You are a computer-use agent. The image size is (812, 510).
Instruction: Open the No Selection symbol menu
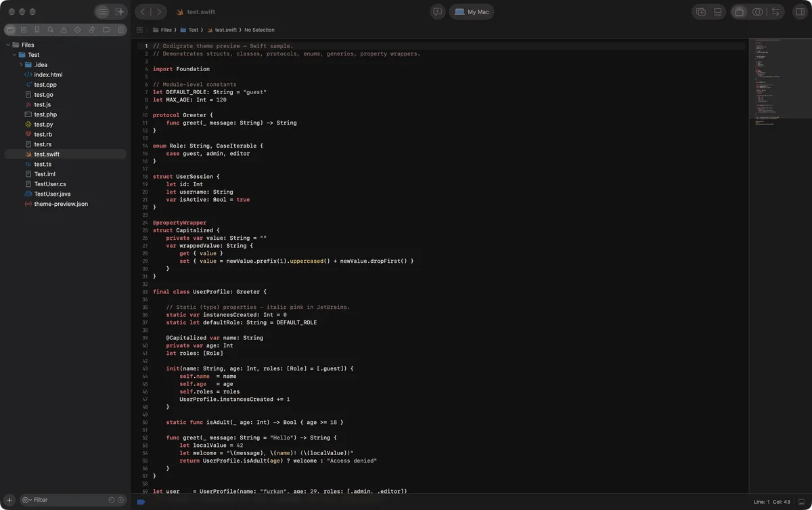click(259, 30)
